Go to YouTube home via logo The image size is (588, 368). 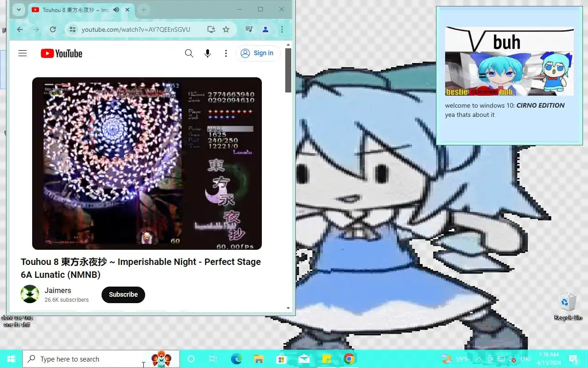62,53
